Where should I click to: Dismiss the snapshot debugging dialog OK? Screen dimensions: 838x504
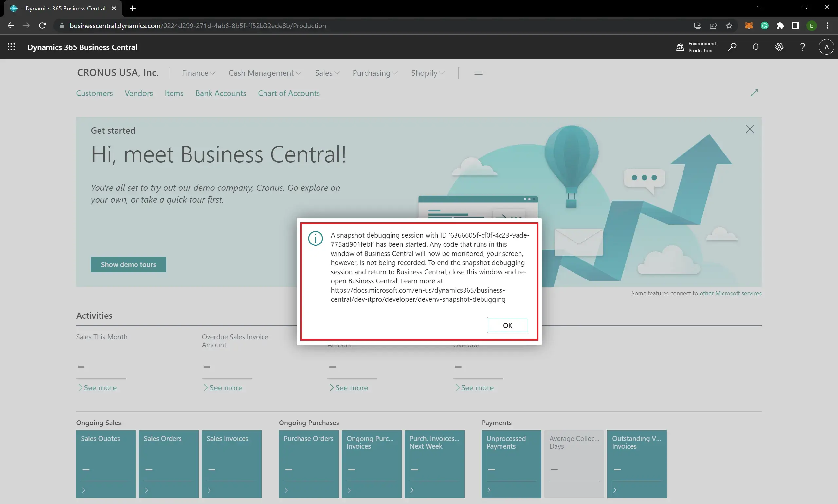pos(507,325)
